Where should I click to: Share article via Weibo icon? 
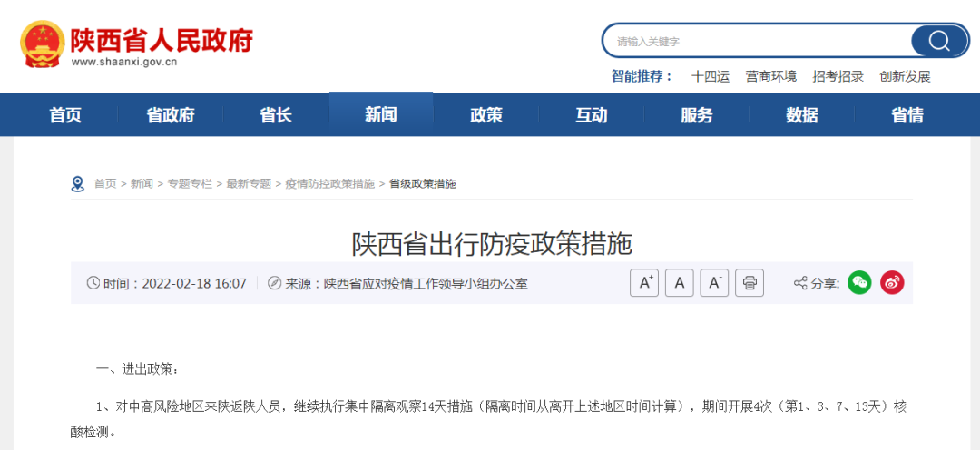click(x=892, y=283)
